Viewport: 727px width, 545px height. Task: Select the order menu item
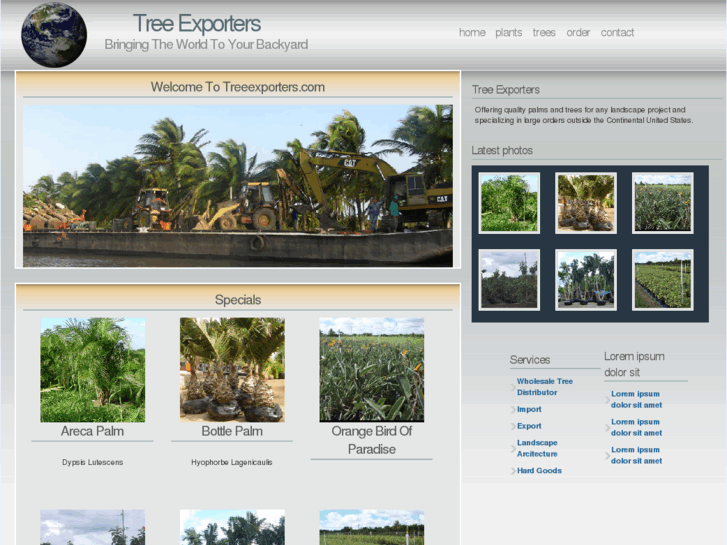tap(578, 33)
